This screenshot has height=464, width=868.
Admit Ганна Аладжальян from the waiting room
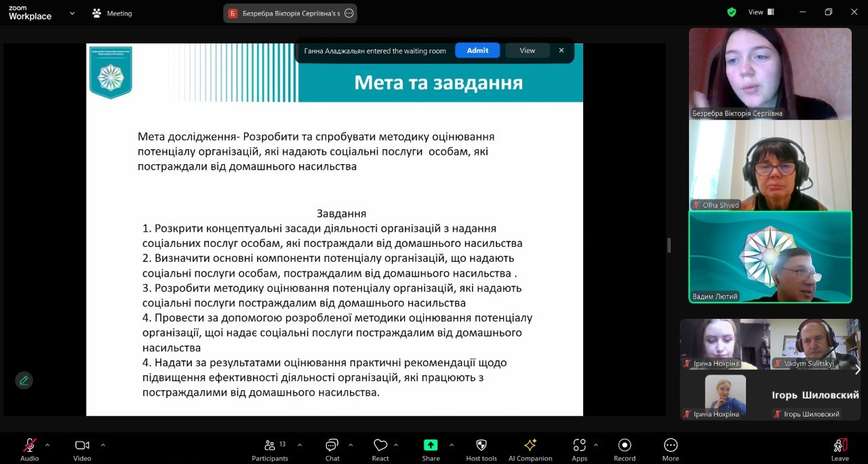point(477,50)
